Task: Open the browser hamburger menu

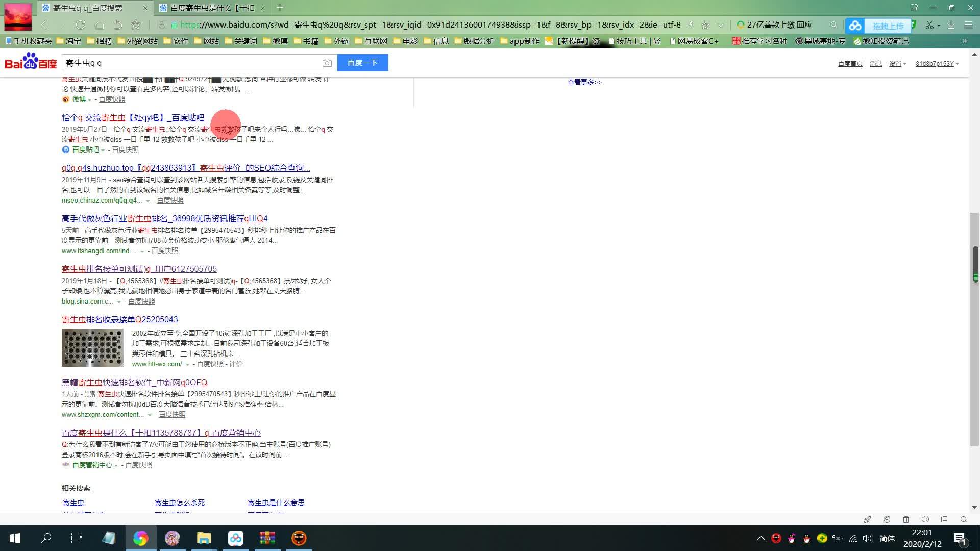Action: click(x=968, y=25)
